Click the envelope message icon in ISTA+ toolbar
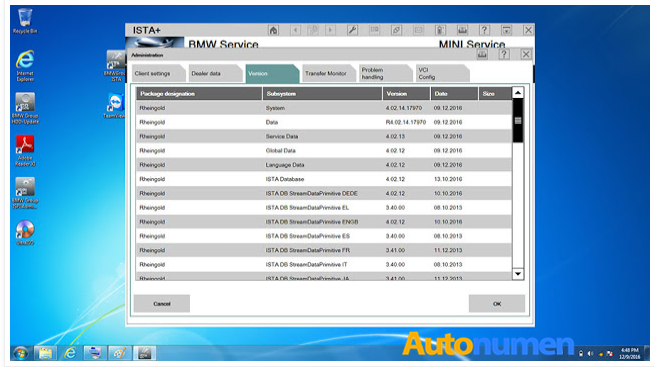 [x=418, y=30]
